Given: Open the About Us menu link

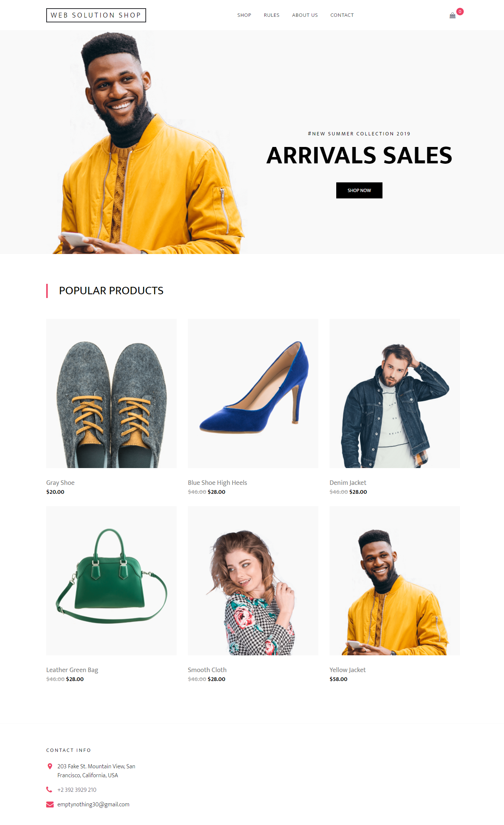Looking at the screenshot, I should click(x=305, y=15).
